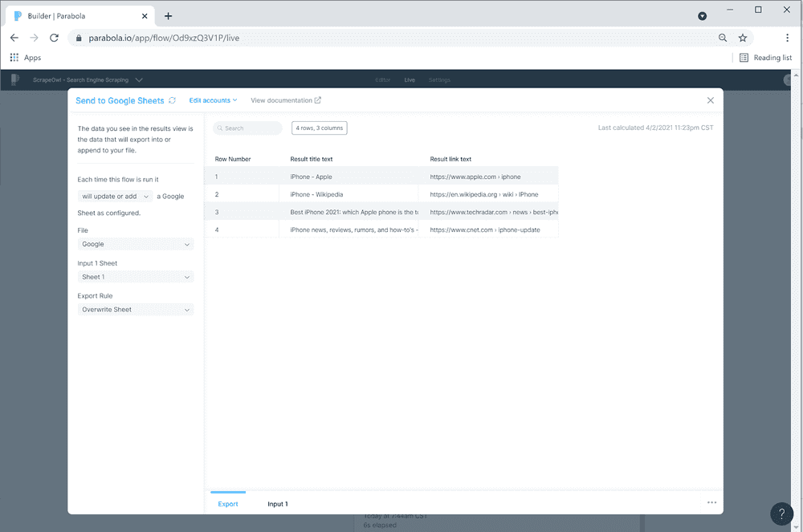Open the View documentation link

pyautogui.click(x=286, y=100)
